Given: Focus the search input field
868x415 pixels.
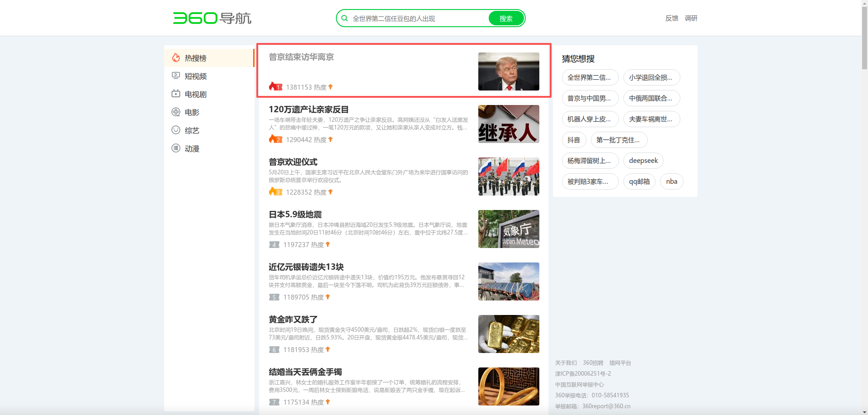Looking at the screenshot, I should [418, 18].
